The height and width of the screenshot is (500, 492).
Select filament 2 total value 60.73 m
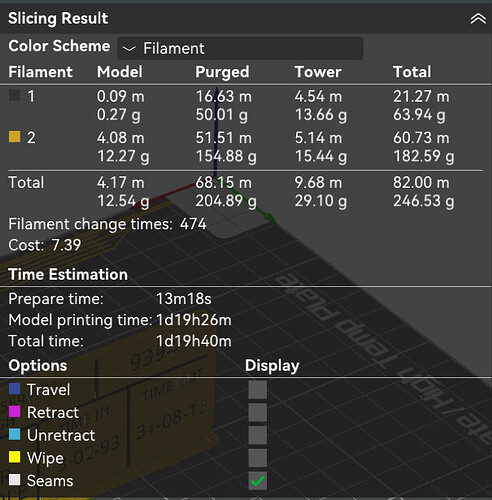(421, 138)
